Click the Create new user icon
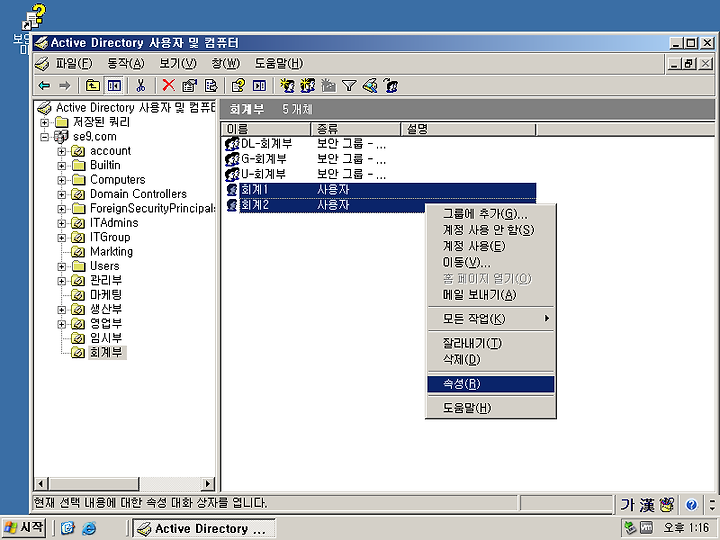Screen dimensions: 720x540 click(287, 85)
